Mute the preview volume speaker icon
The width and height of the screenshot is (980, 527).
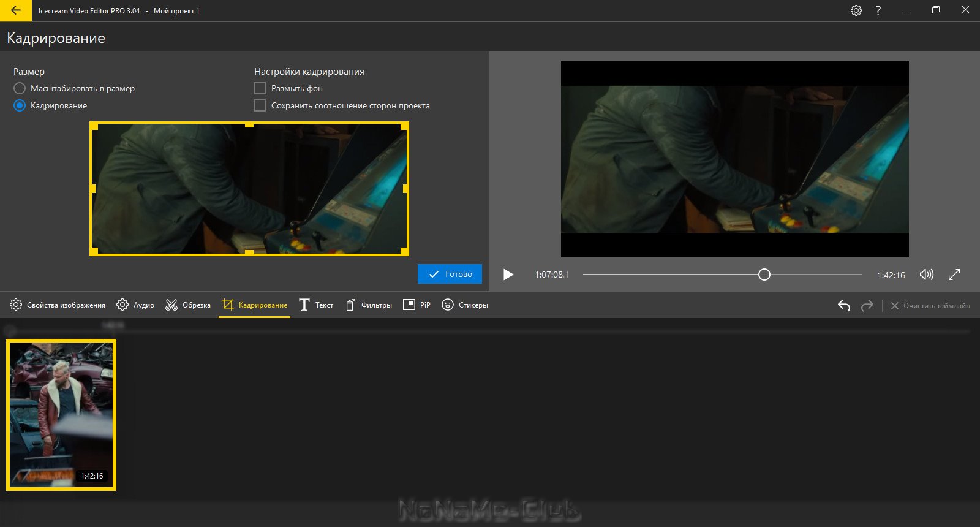pos(927,275)
